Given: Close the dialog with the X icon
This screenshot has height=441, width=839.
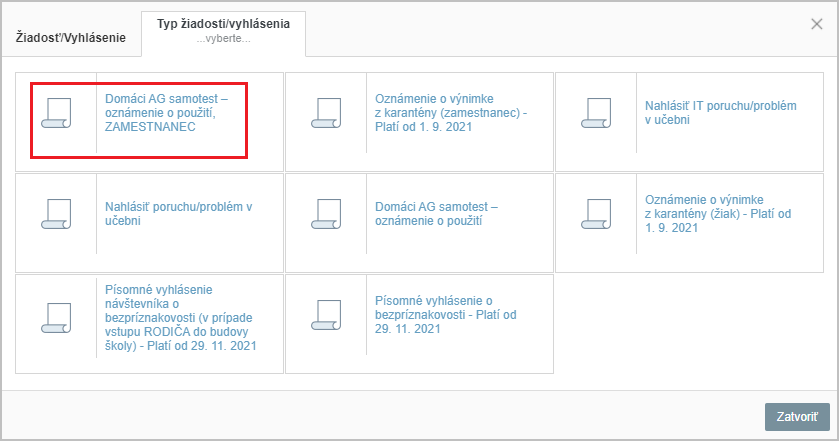Looking at the screenshot, I should [817, 24].
